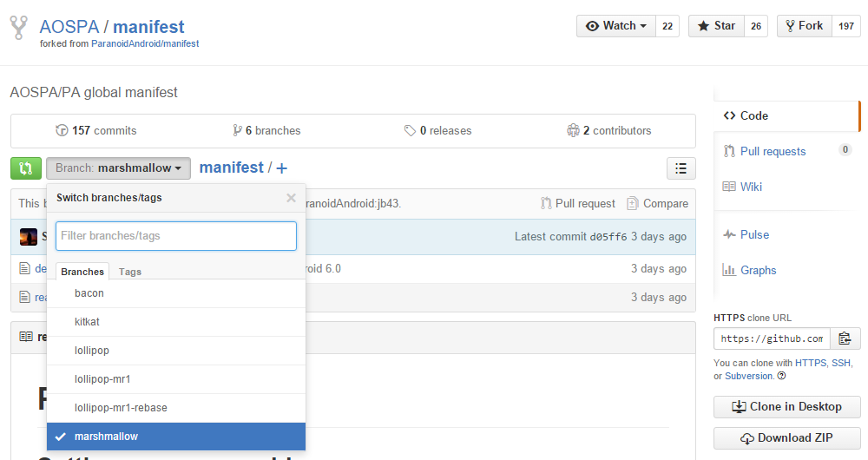The image size is (868, 460).
Task: Toggle the Branch: marshmallow dropdown button
Action: (118, 168)
